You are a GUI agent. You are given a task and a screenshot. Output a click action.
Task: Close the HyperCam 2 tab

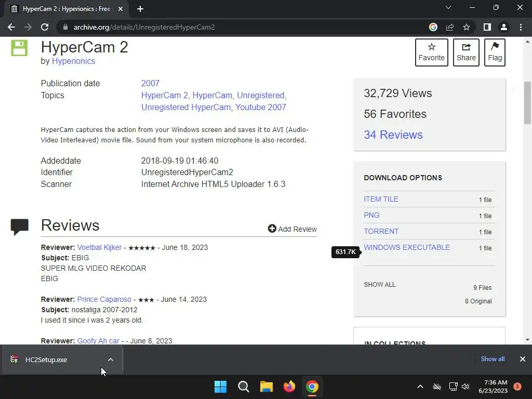coord(121,9)
